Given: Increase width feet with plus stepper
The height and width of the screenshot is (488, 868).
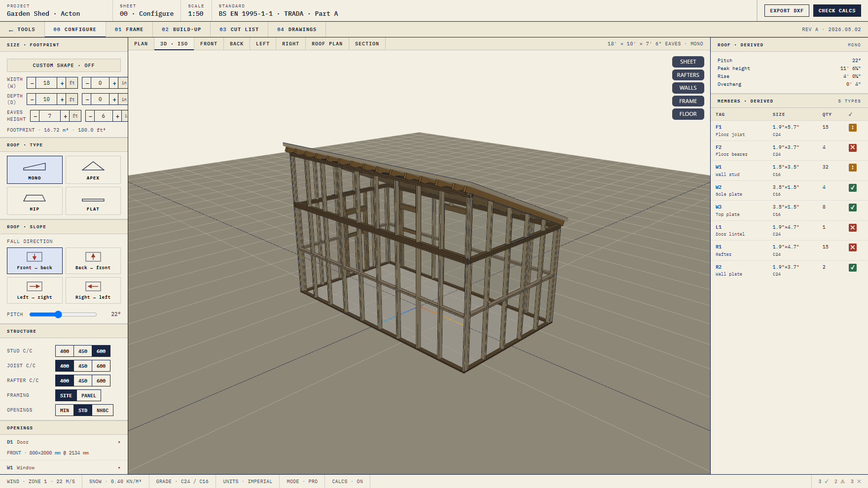Looking at the screenshot, I should [x=62, y=83].
